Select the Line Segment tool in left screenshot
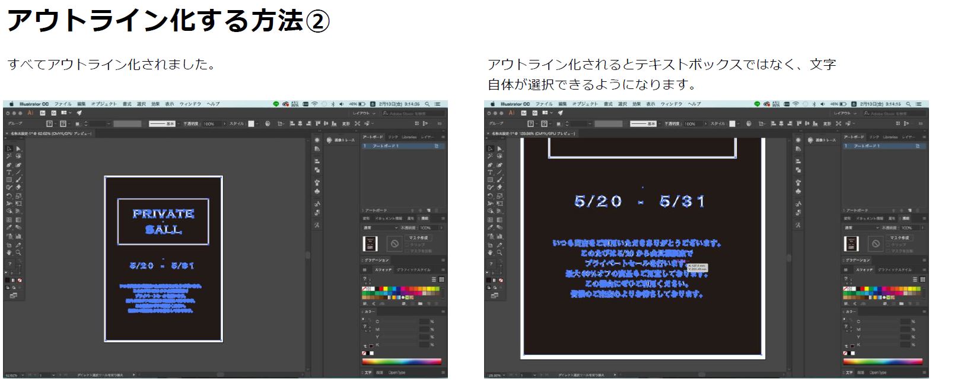 18,172
